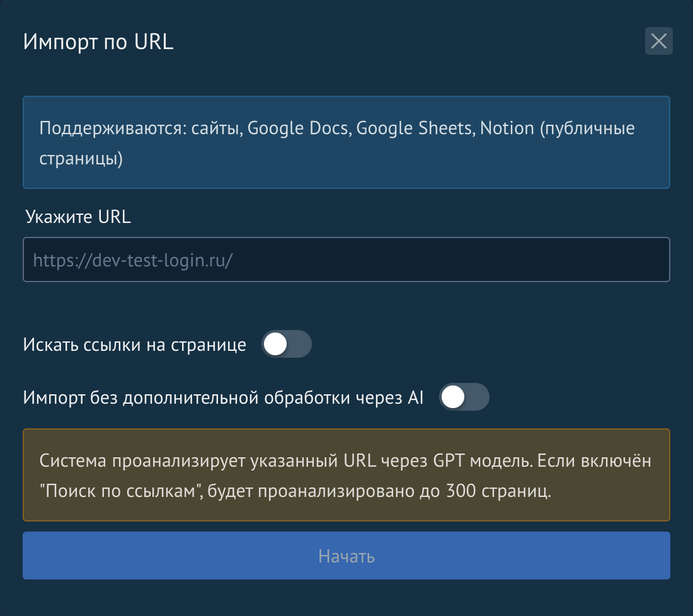
Task: Click the «Укажите URL» label
Action: point(77,217)
